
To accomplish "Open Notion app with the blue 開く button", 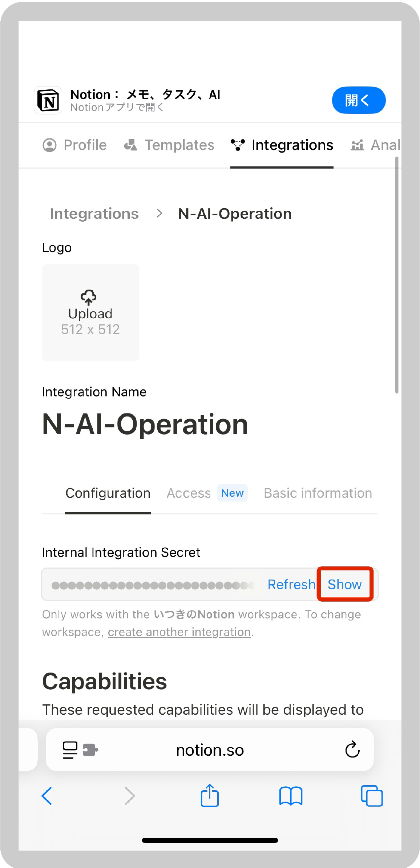I will (x=359, y=100).
